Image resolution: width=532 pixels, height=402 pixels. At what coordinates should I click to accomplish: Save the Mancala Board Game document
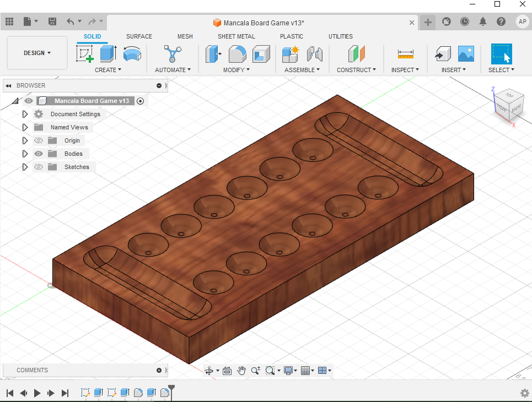tap(52, 21)
